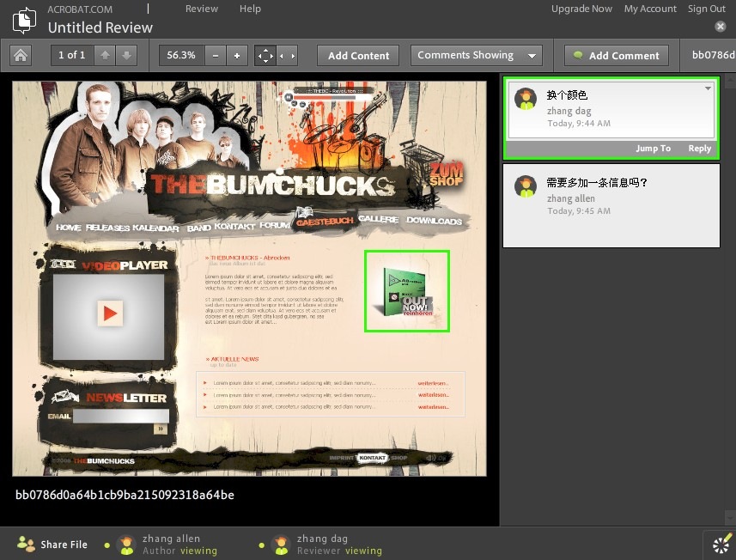Go to previous page arrow
736x560 pixels.
click(105, 55)
